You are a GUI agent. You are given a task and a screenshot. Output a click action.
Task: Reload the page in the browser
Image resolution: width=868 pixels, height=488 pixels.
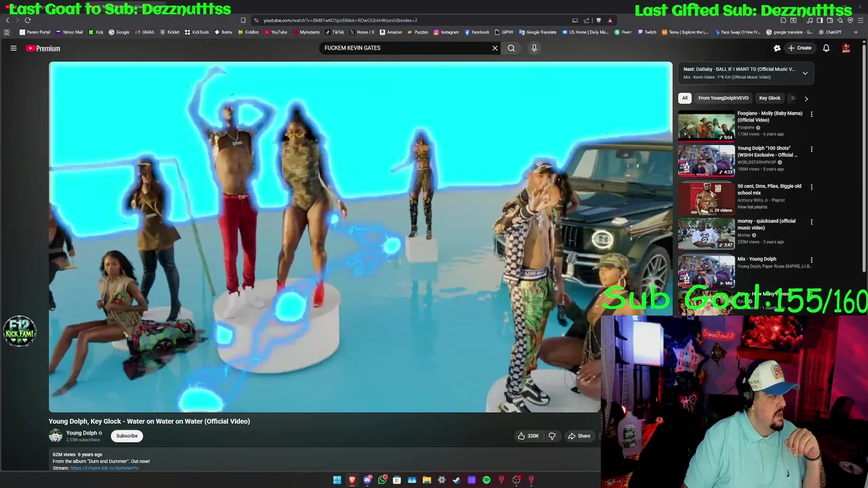coord(28,20)
